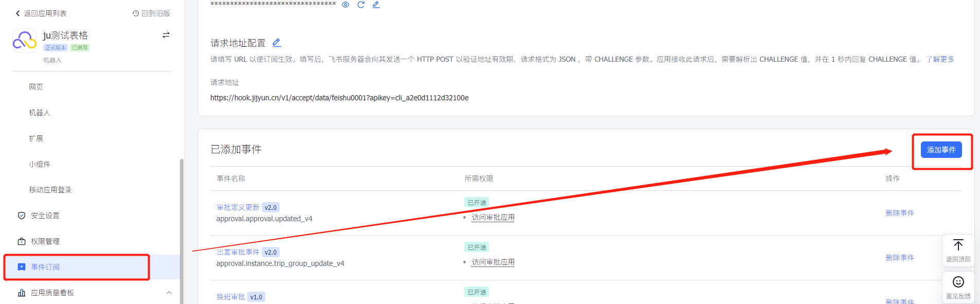Screen dimensions: 980x304
Task: Click 正式版本 badge
Action: point(55,47)
